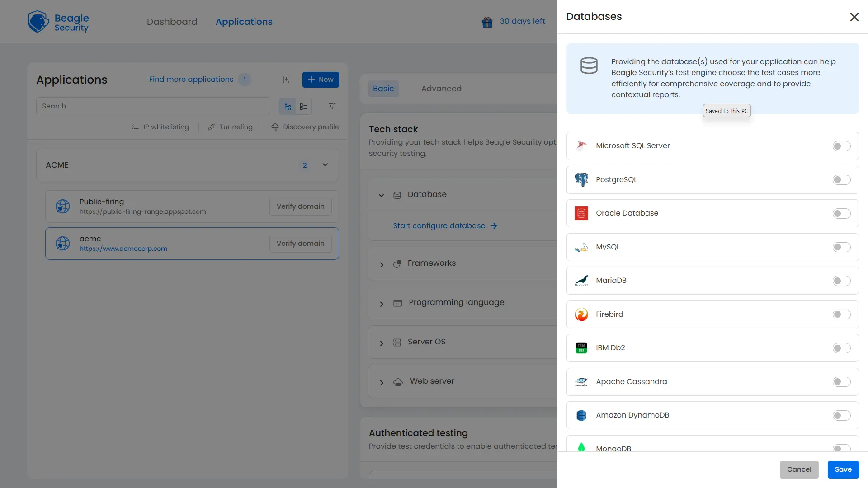This screenshot has width=868, height=488.
Task: Enable the Microsoft SQL Server toggle
Action: (x=841, y=146)
